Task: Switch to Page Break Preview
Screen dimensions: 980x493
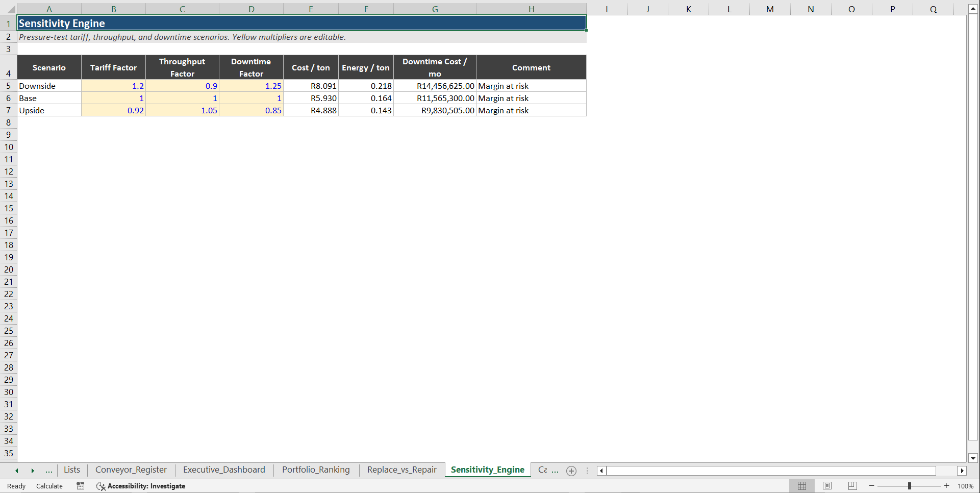Action: [852, 486]
